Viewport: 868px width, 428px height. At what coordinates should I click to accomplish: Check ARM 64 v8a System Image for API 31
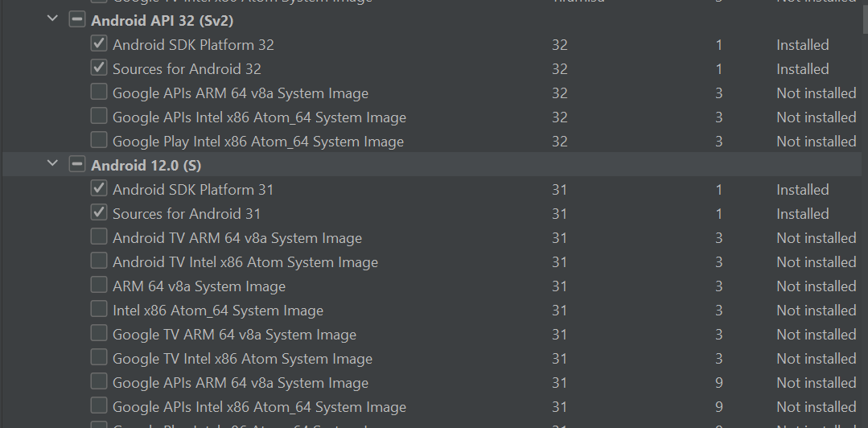[x=98, y=285]
